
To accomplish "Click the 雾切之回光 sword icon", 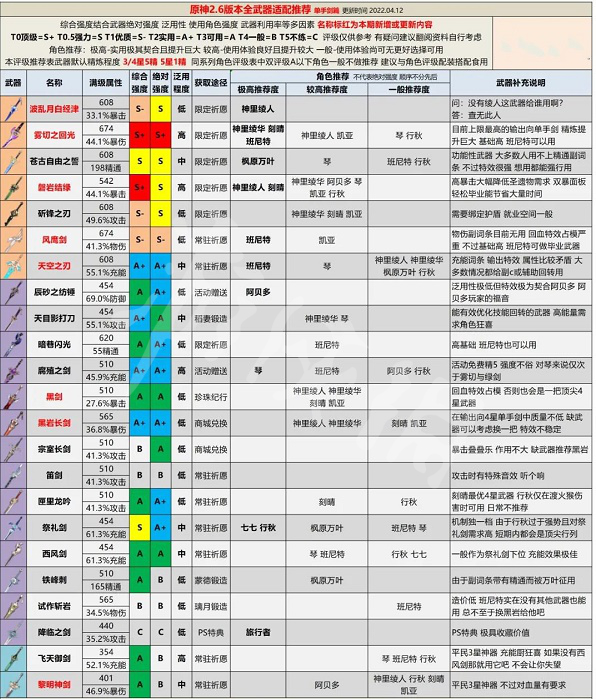I will coord(13,135).
